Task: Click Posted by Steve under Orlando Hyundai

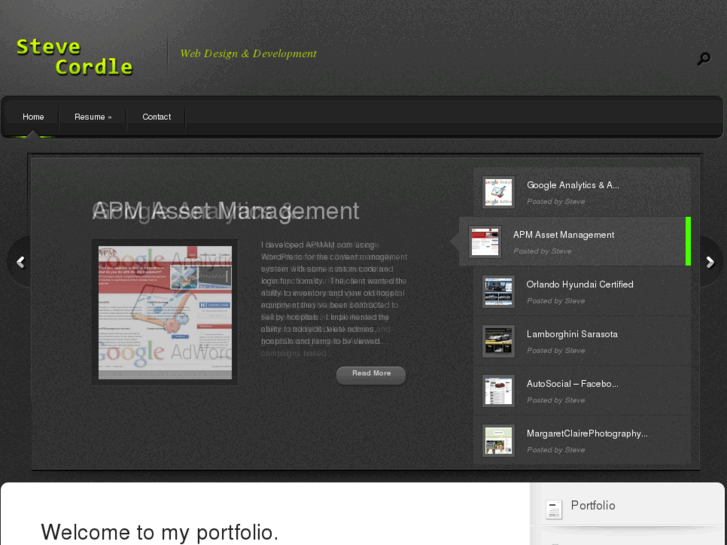Action: tap(555, 301)
